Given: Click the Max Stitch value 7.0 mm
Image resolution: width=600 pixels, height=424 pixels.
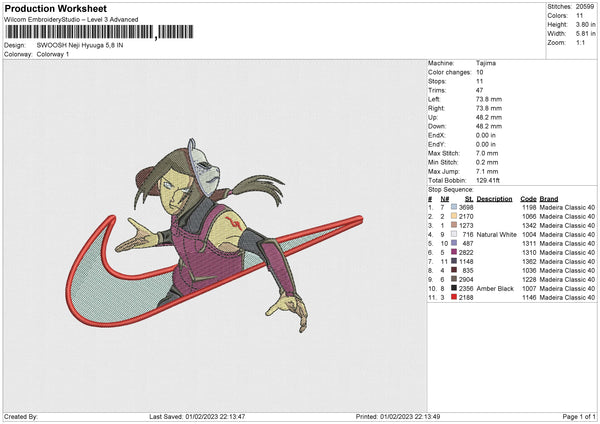Looking at the screenshot, I should (x=487, y=153).
